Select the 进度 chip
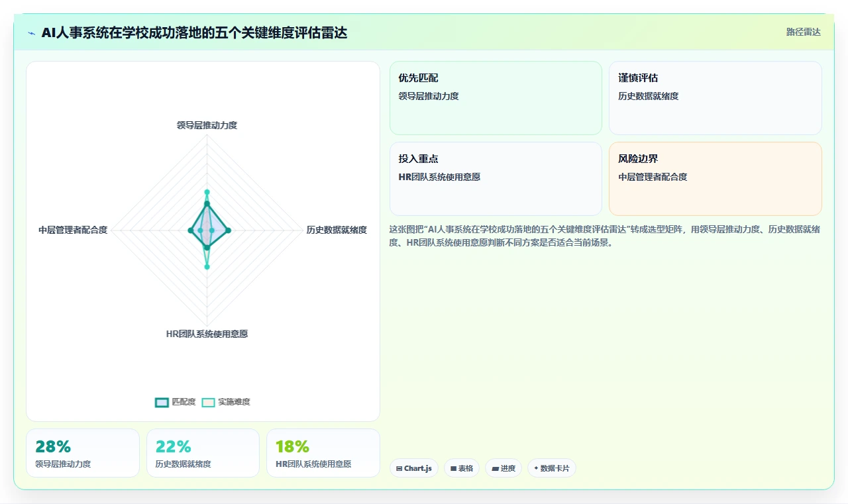 click(503, 468)
